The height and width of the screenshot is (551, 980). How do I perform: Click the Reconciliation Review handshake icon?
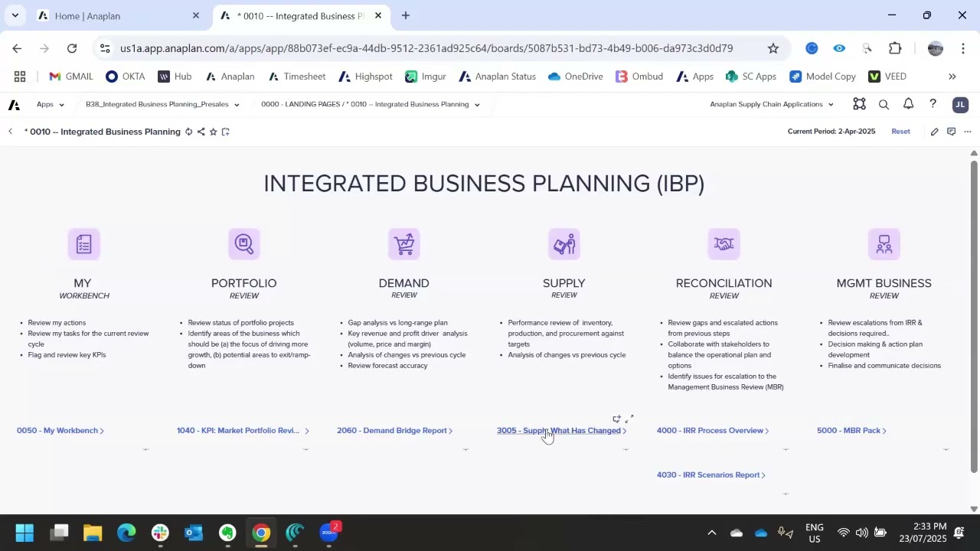coord(724,244)
